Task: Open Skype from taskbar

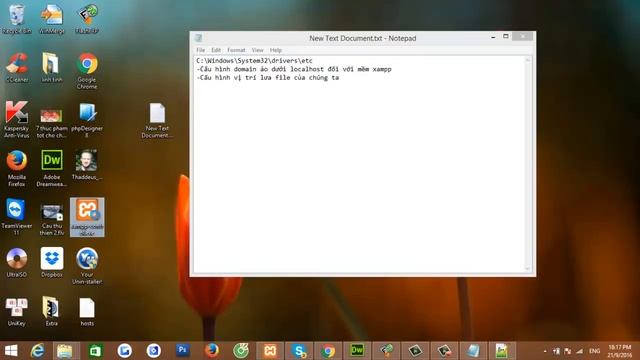Action: 299,351
